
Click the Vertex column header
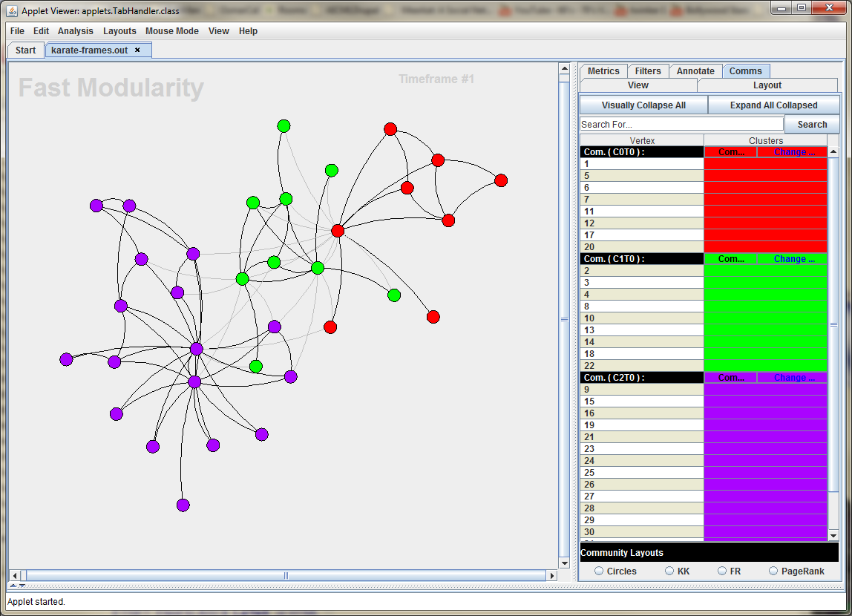pos(642,141)
